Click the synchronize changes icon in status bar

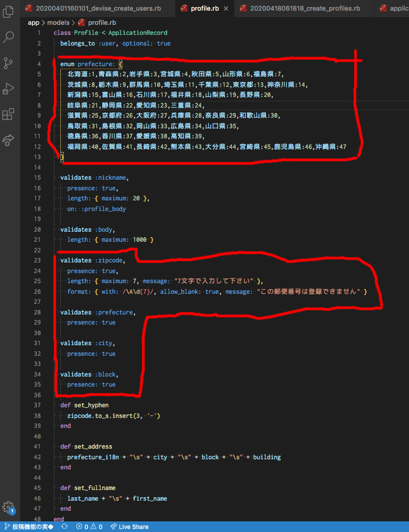(x=64, y=527)
